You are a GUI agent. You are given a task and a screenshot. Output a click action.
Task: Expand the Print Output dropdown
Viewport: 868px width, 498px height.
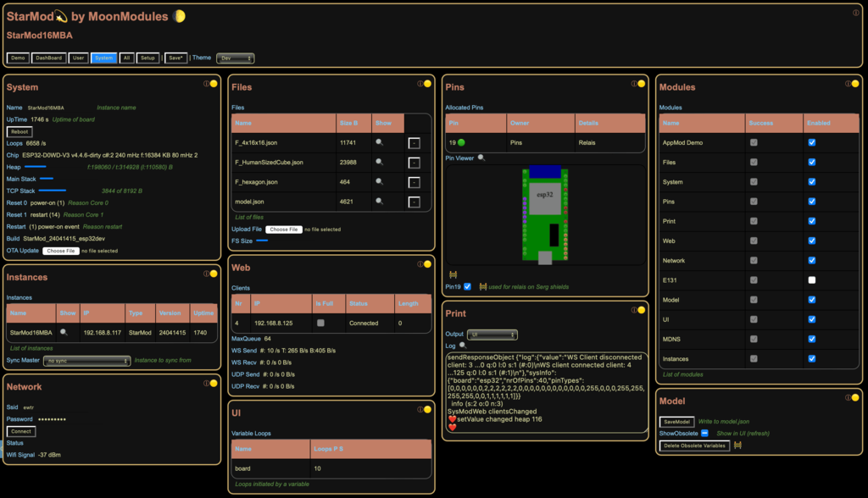pos(492,335)
